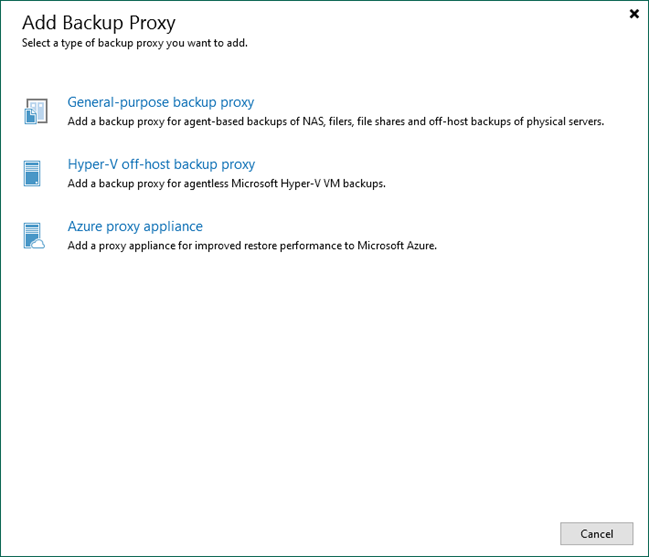Click the 'Select a type of backup proxy' subtitle
Screen dimensions: 649x557
(x=135, y=43)
